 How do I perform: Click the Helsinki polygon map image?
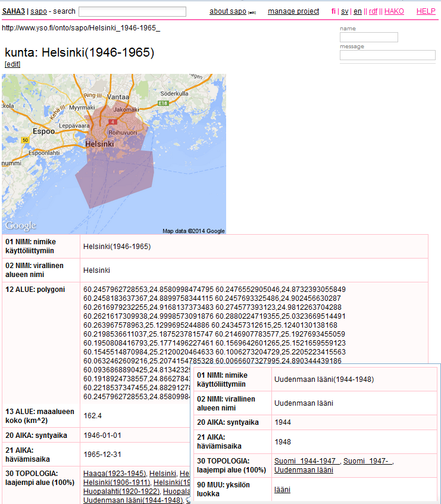114,154
